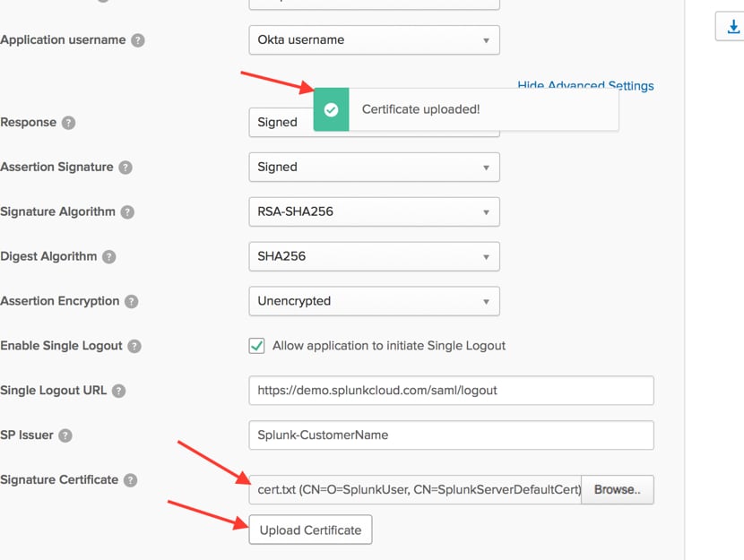Image resolution: width=744 pixels, height=560 pixels.
Task: Open the Assertion Encryption dropdown
Action: pyautogui.click(x=373, y=301)
